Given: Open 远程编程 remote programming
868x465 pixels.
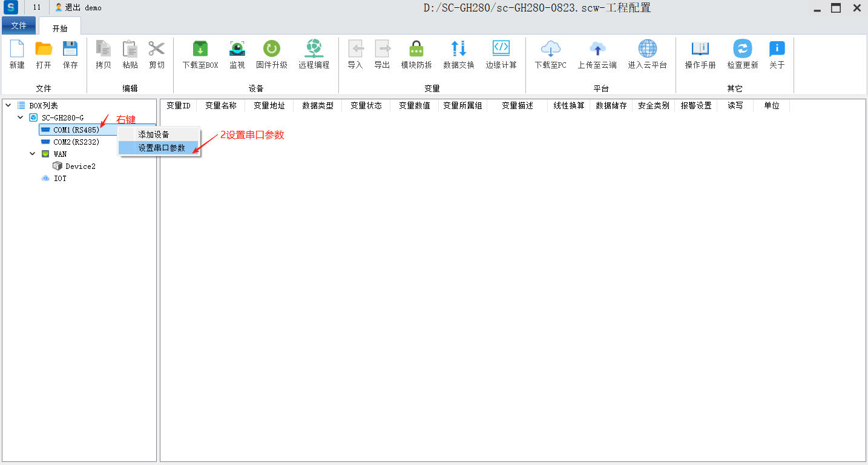Looking at the screenshot, I should coord(314,49).
